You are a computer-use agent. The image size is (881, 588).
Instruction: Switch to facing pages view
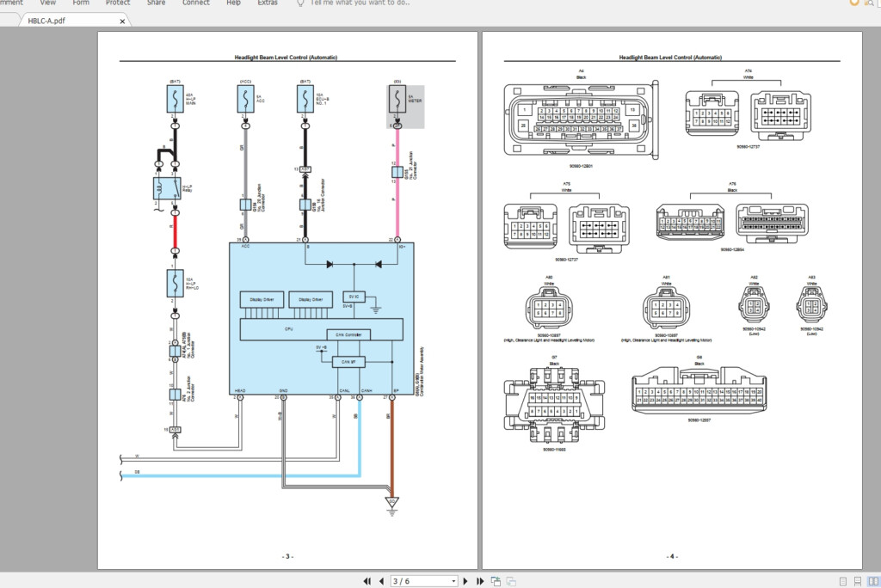pos(872,581)
